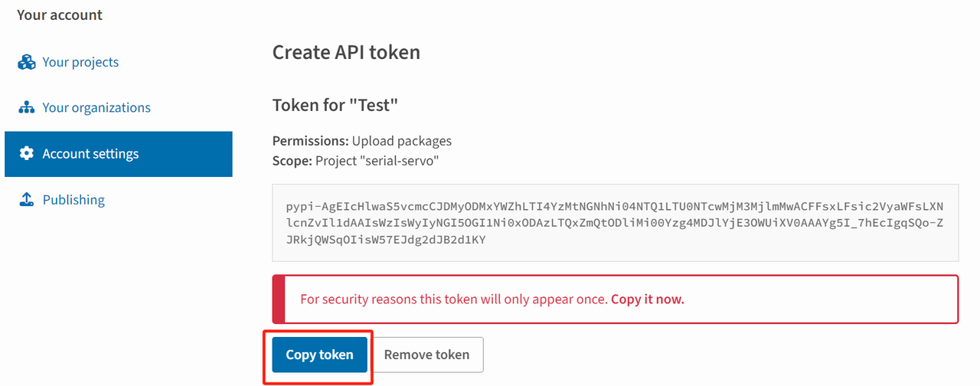Click the sitemap icon beside Your organizations
This screenshot has width=980, height=386.
pos(27,108)
